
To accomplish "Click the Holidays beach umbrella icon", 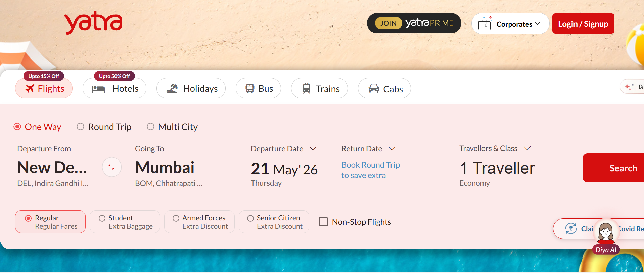I will click(x=172, y=89).
